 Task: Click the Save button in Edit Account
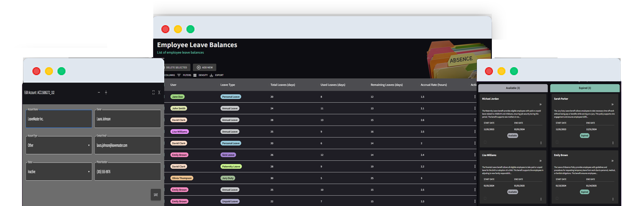pyautogui.click(x=156, y=195)
